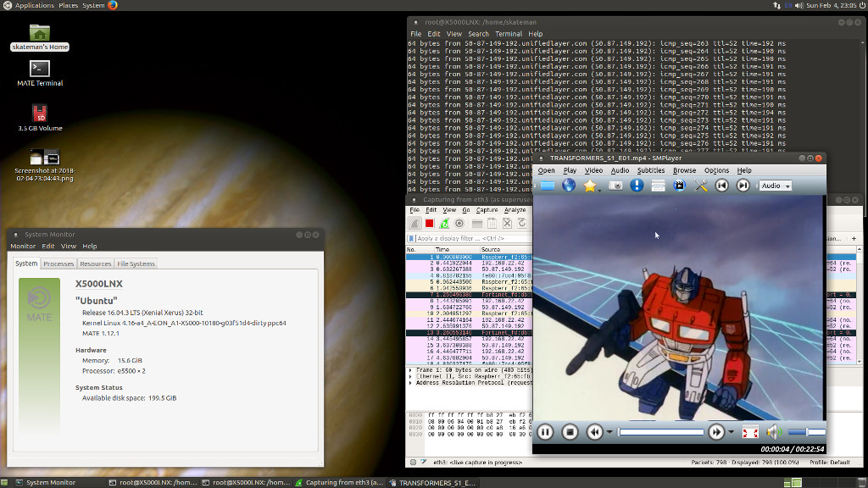
Task: Expand Address Resolution Protocol row in Wireshark
Action: click(410, 383)
